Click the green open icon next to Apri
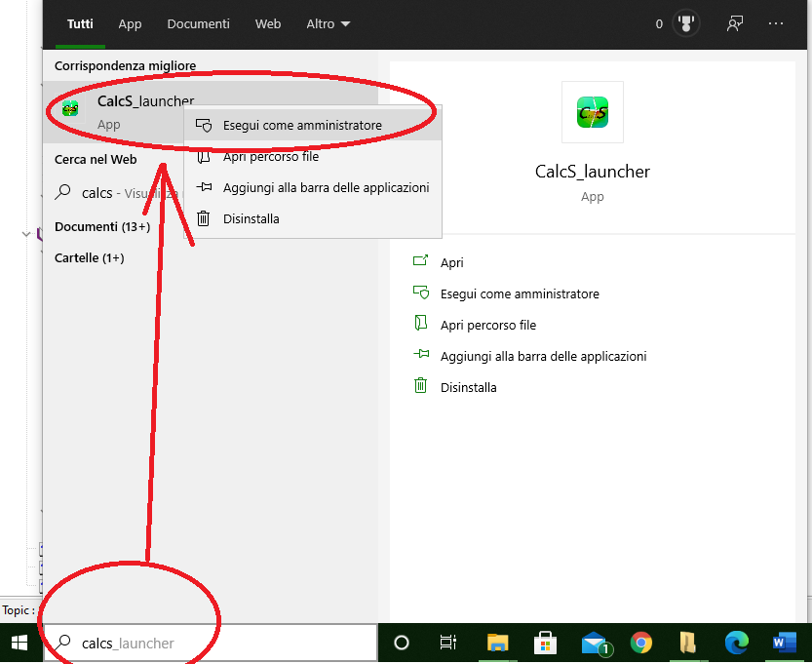This screenshot has height=664, width=812. pos(420,260)
